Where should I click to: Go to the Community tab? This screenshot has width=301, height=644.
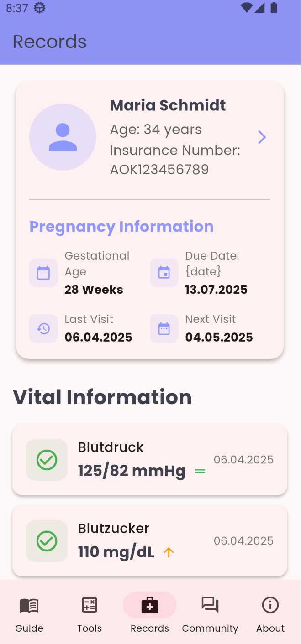click(210, 613)
